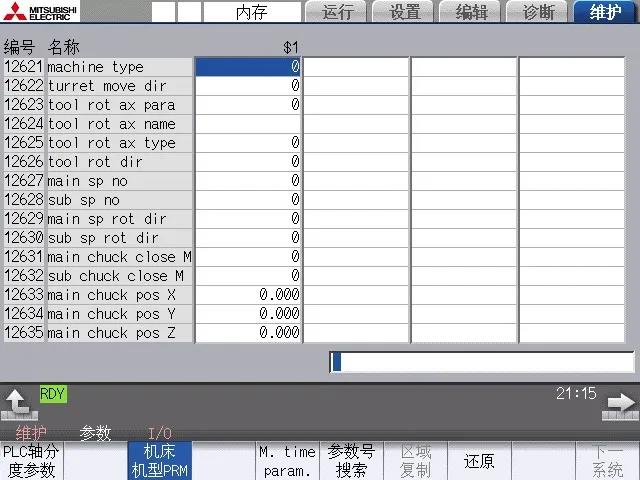The image size is (640, 480).
Task: Switch to the 运行 tab
Action: pyautogui.click(x=336, y=12)
